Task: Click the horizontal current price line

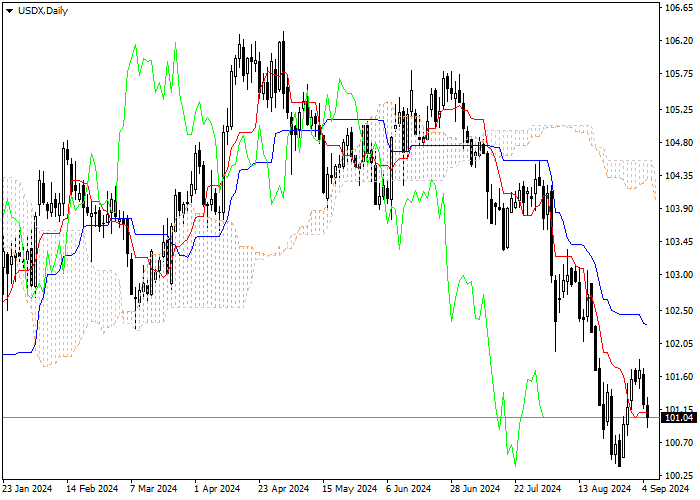Action: [x=330, y=417]
